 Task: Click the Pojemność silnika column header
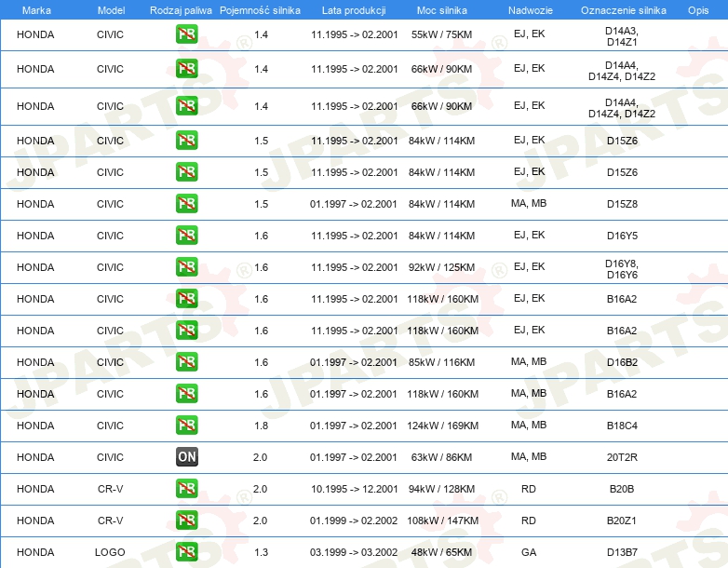tap(260, 10)
